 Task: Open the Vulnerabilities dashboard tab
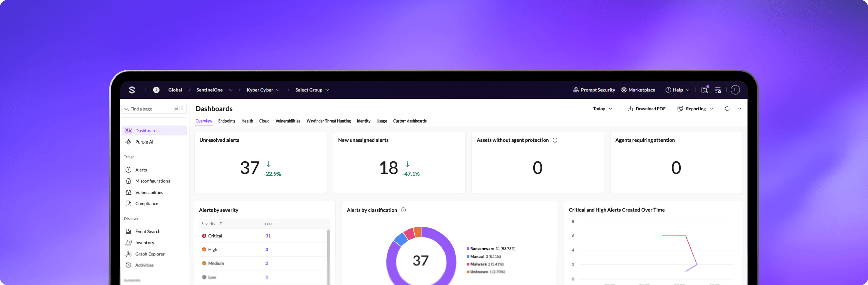pyautogui.click(x=288, y=121)
